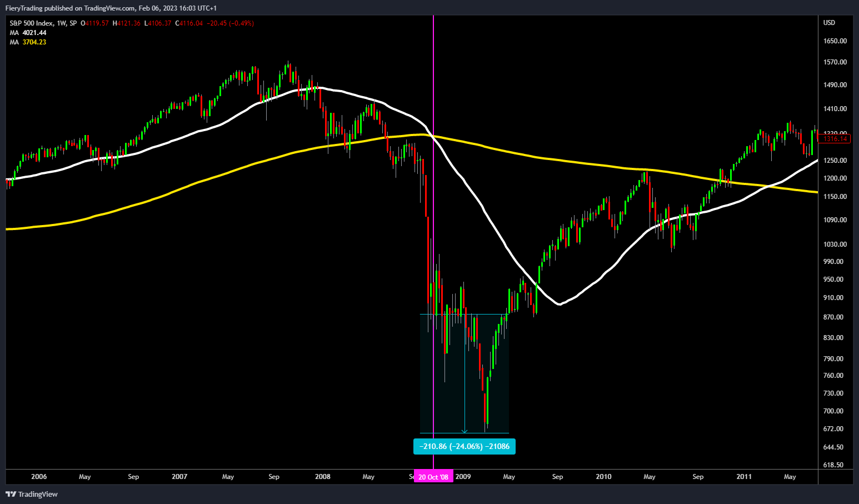Select the white MA 4021.44 legend entry
Screen dimensions: 859x504
pos(28,33)
